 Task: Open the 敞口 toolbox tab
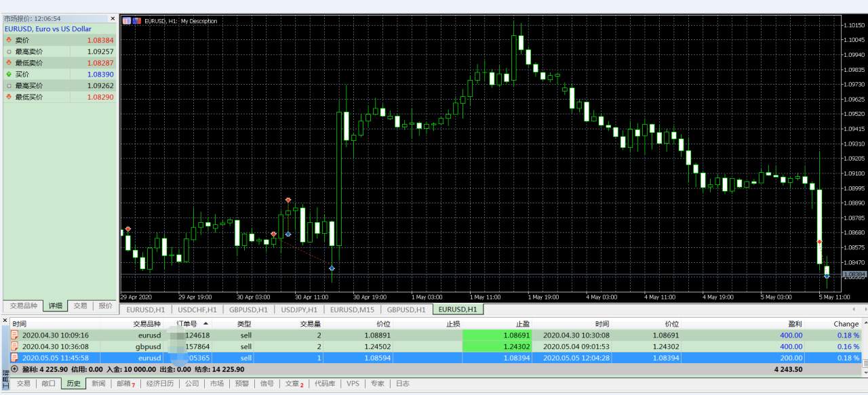coord(48,383)
